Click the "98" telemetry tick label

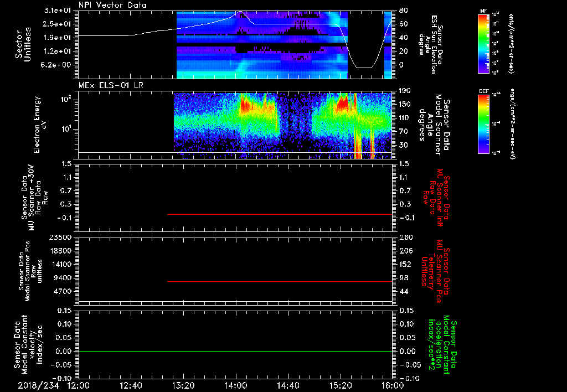click(x=403, y=278)
